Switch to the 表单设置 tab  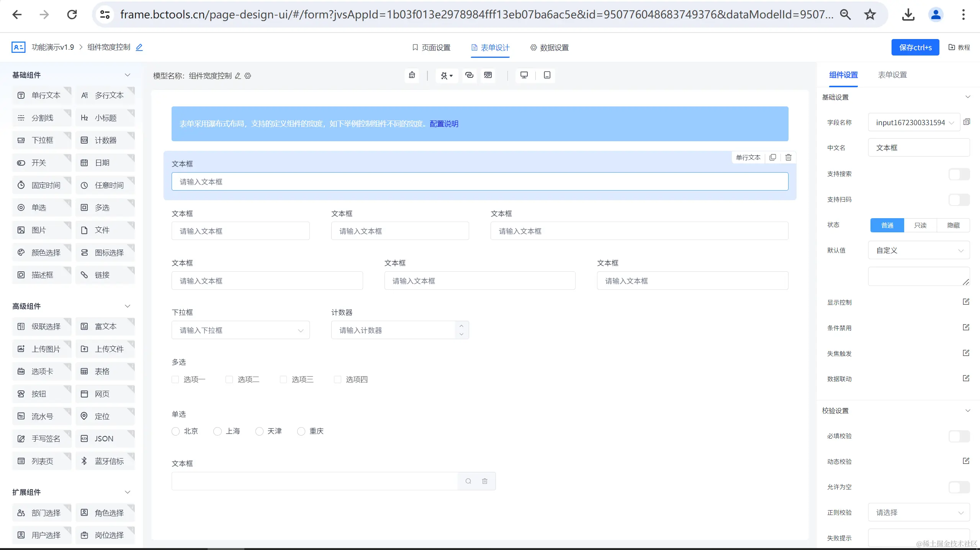pyautogui.click(x=892, y=75)
